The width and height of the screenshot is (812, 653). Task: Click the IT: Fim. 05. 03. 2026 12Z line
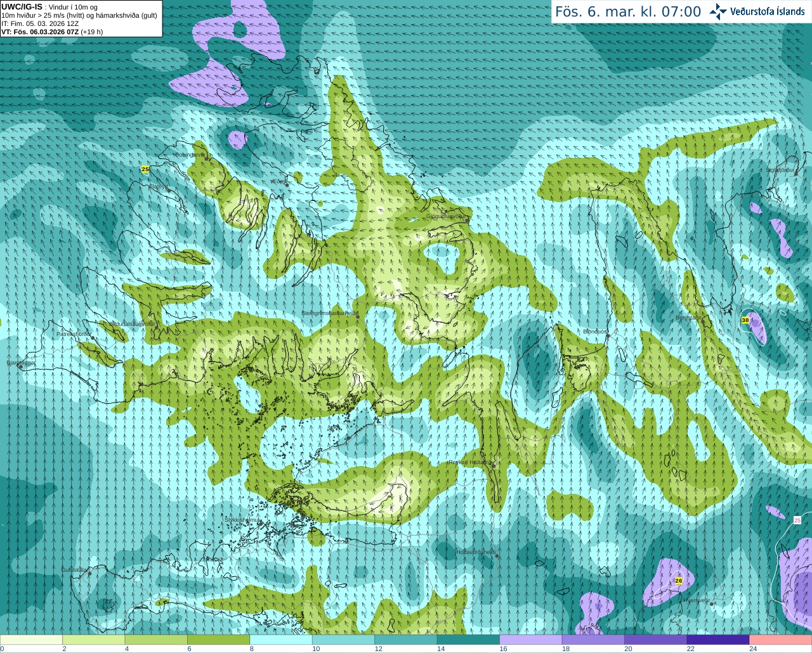(x=40, y=23)
